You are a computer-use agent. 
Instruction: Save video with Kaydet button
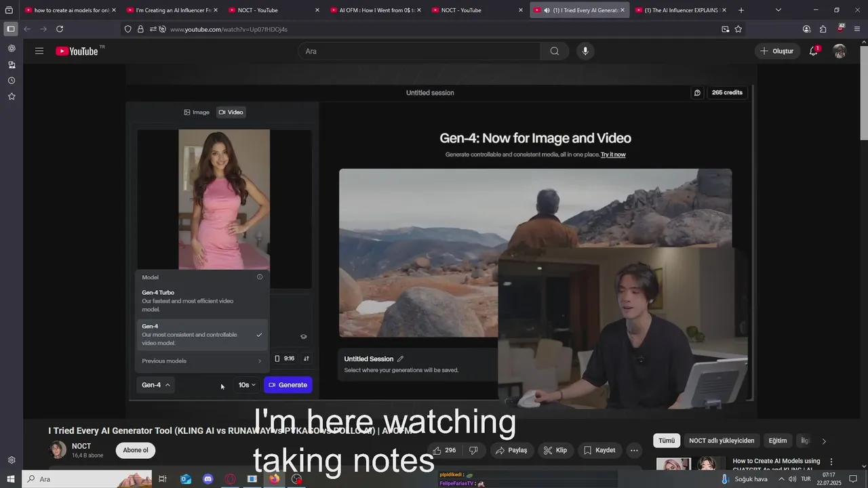pos(599,450)
